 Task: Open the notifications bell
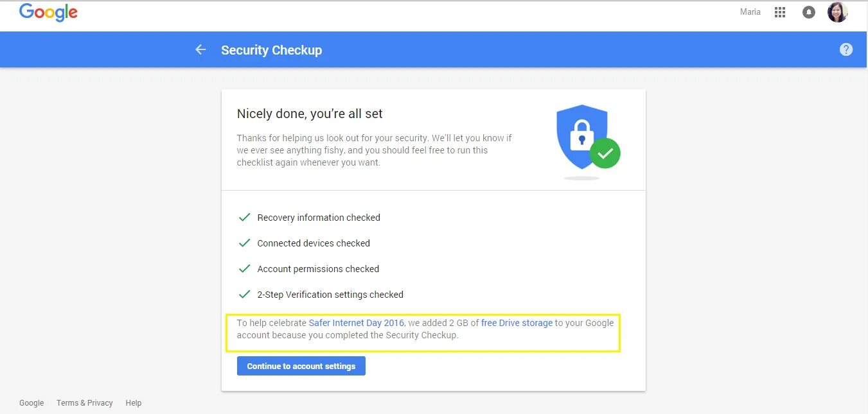click(809, 12)
